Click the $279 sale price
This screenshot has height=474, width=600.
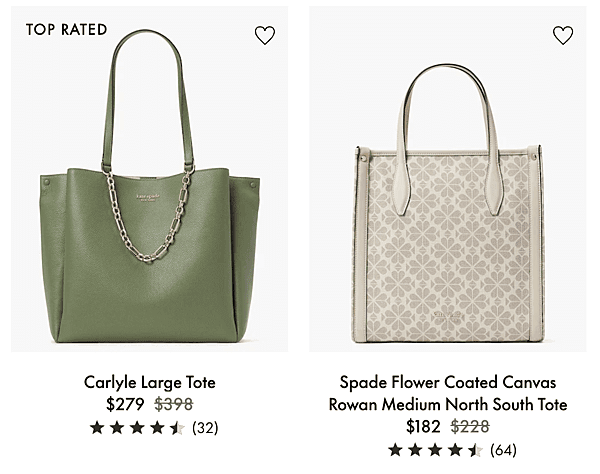[125, 404]
